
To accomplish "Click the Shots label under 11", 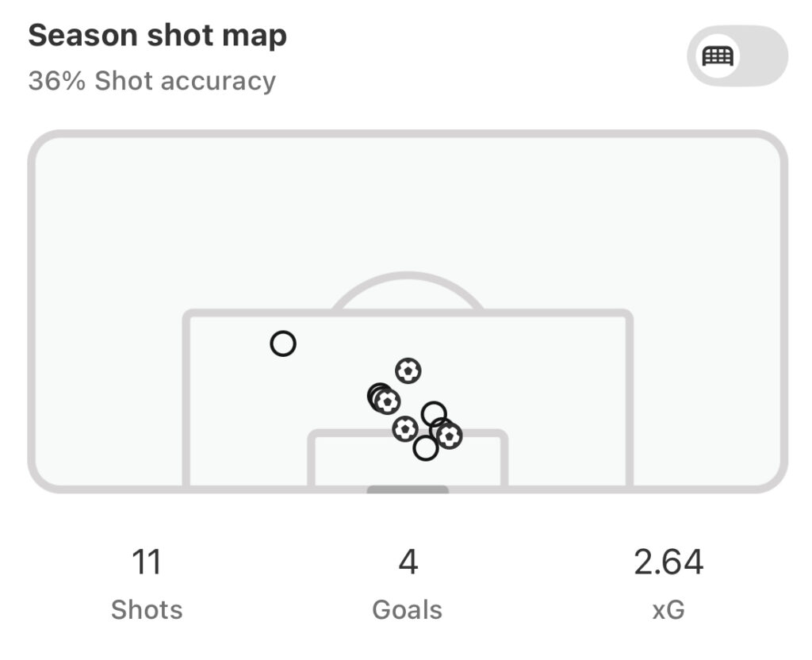I will tap(147, 609).
